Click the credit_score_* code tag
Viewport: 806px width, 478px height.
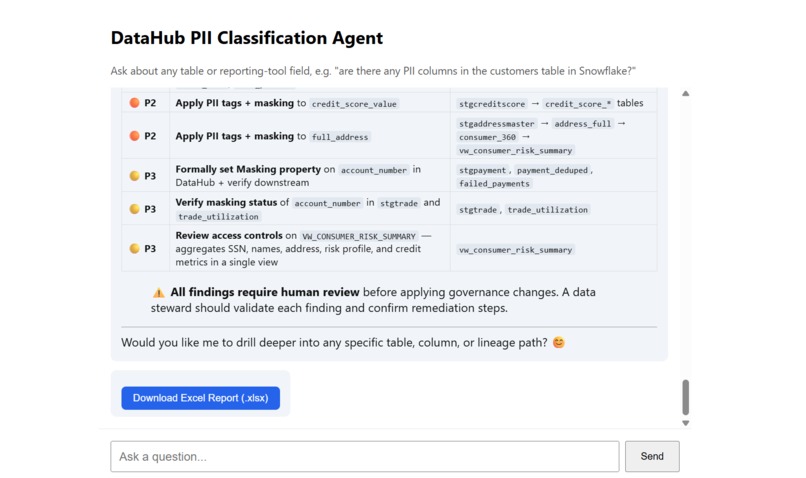point(578,104)
